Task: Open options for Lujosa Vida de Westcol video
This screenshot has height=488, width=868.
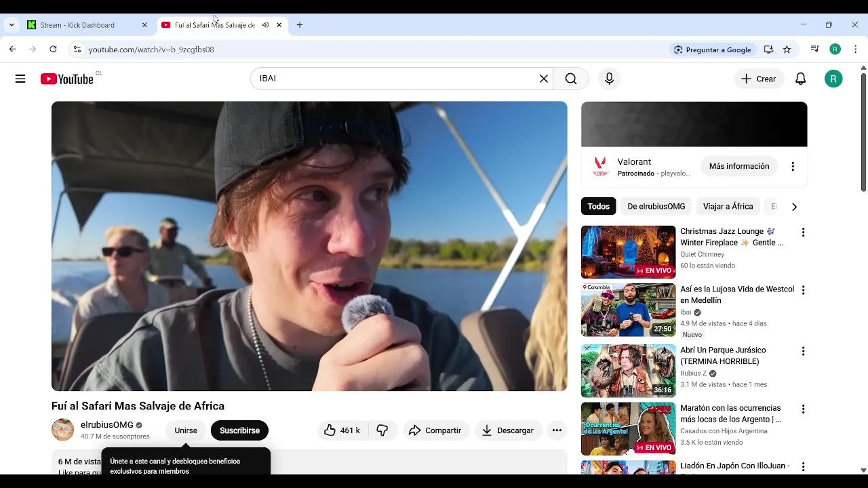Action: (803, 290)
